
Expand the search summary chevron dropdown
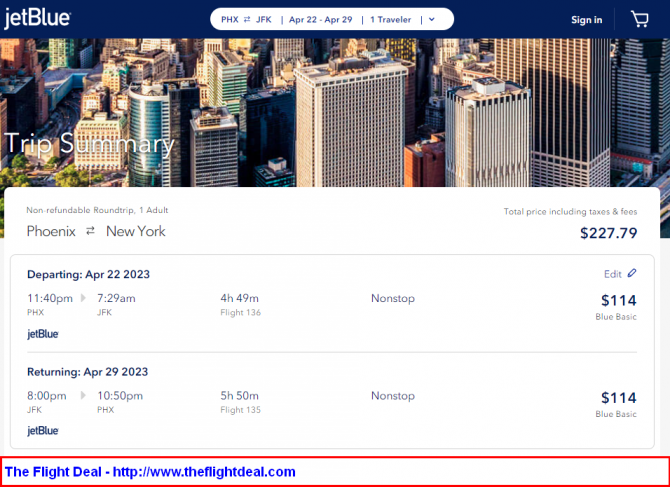(x=432, y=20)
